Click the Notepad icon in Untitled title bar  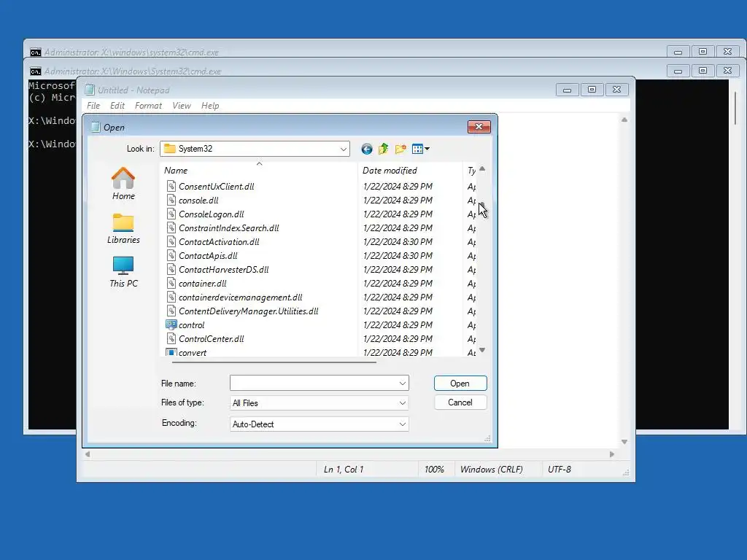pyautogui.click(x=90, y=90)
